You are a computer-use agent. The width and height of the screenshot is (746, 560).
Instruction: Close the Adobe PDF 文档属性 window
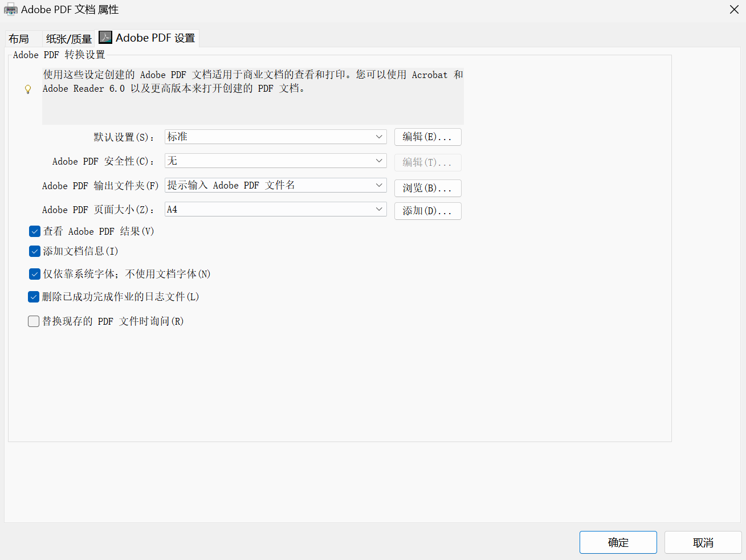734,10
